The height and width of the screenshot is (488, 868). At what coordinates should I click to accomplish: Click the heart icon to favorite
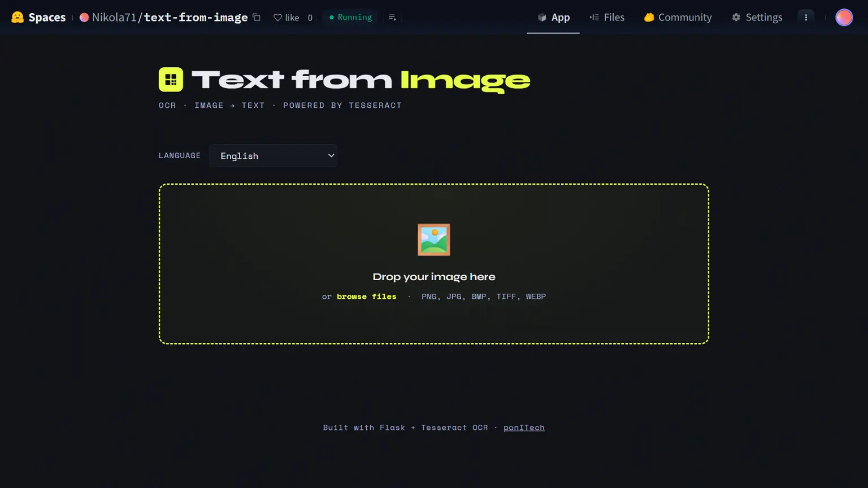click(x=277, y=17)
